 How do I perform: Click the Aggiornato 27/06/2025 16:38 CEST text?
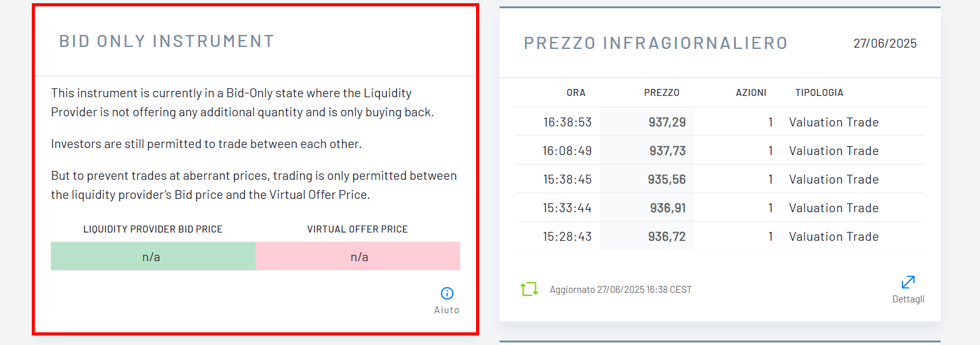(621, 290)
